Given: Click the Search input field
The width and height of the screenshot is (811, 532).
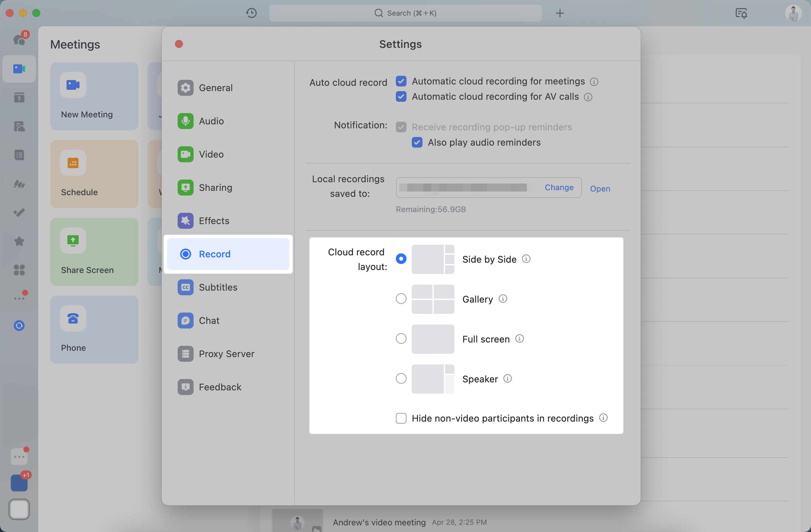Looking at the screenshot, I should coord(405,13).
